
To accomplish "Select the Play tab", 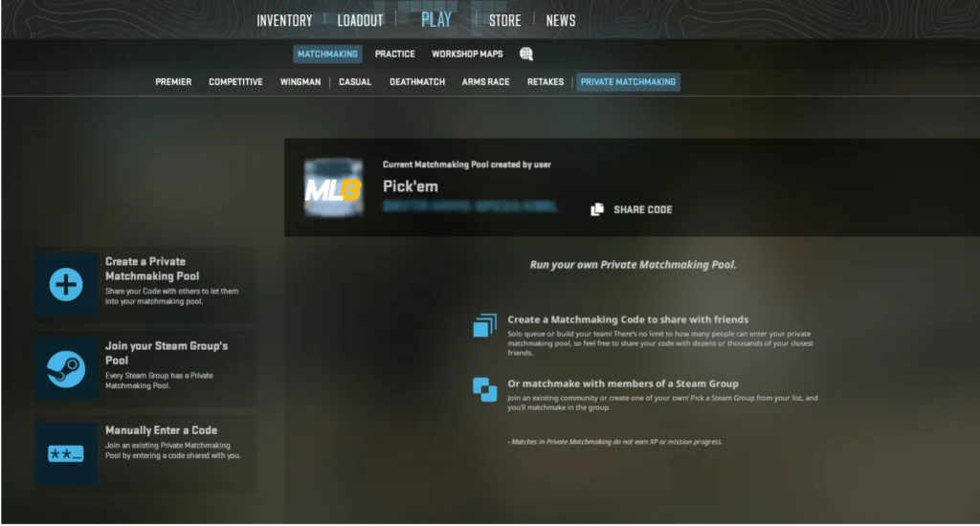I will [x=436, y=20].
